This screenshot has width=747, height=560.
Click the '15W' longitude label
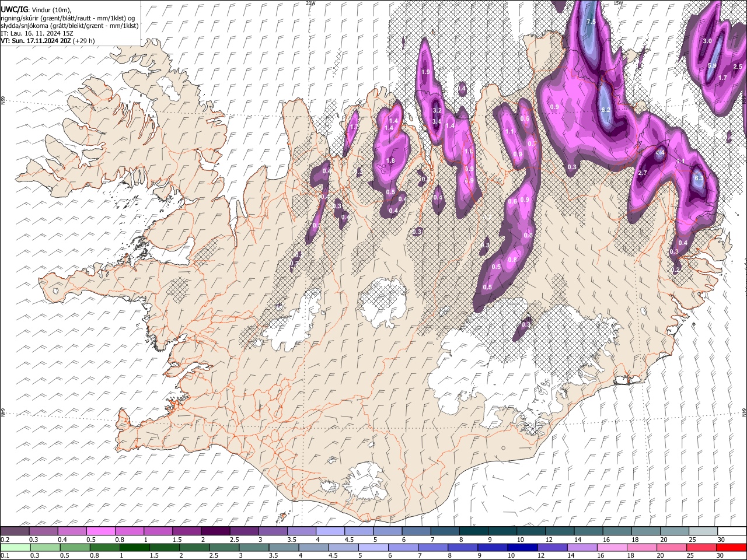click(618, 3)
